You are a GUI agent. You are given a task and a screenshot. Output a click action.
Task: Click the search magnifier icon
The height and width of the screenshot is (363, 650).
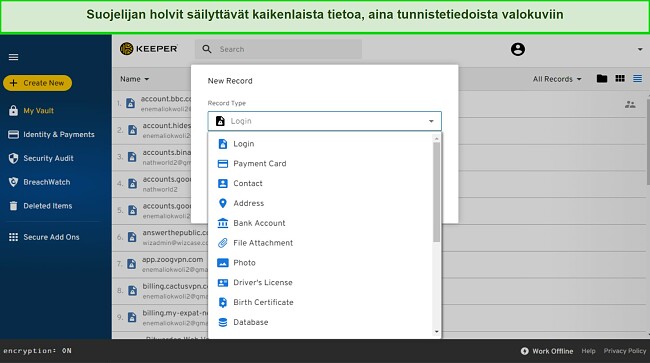tap(207, 49)
